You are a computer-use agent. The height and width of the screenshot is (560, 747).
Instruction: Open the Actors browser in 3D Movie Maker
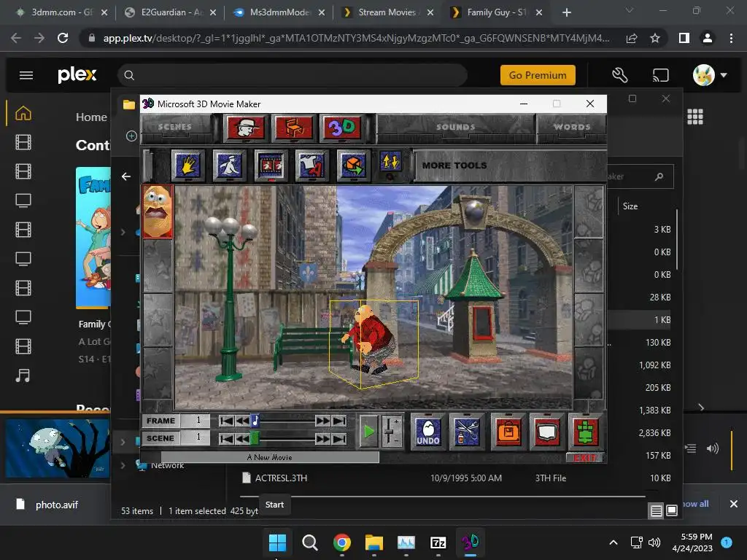(x=246, y=128)
